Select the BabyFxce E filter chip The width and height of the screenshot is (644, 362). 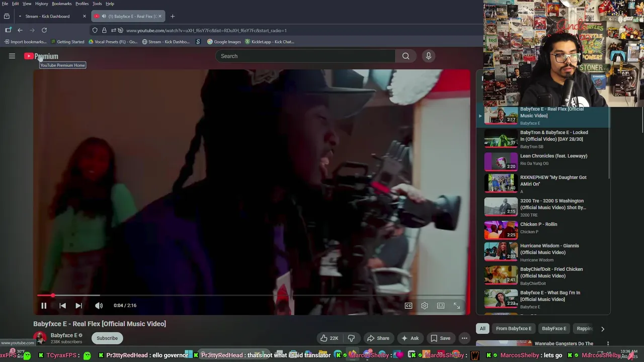click(554, 328)
